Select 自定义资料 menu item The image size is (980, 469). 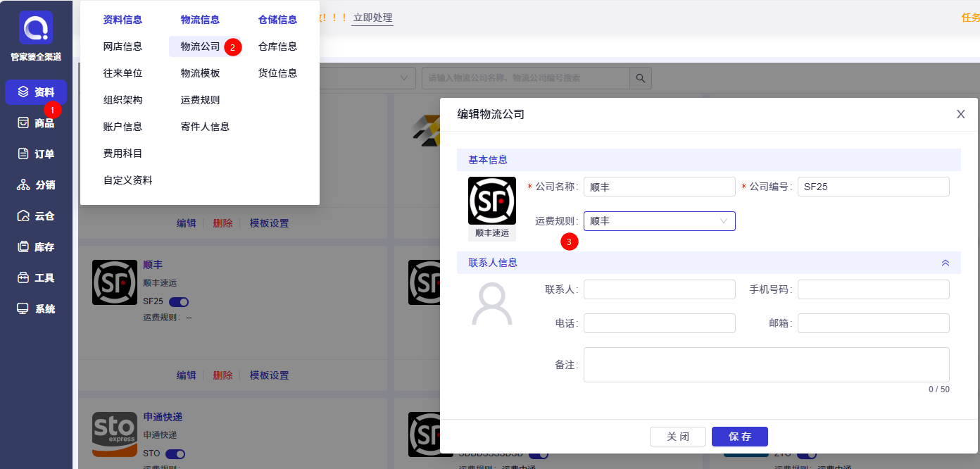[127, 180]
